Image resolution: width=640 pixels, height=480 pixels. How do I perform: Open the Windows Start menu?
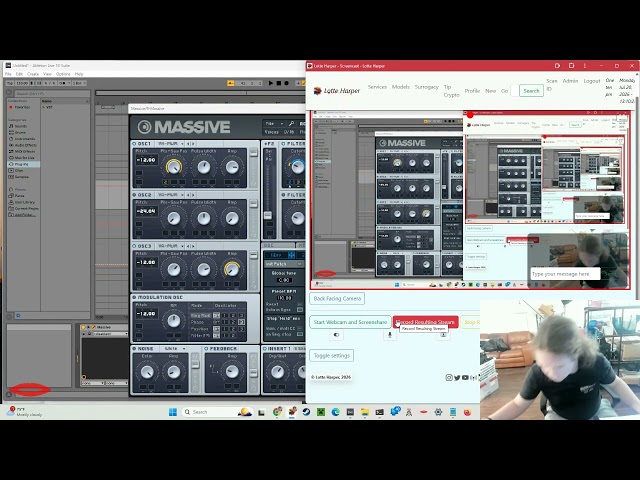173,412
